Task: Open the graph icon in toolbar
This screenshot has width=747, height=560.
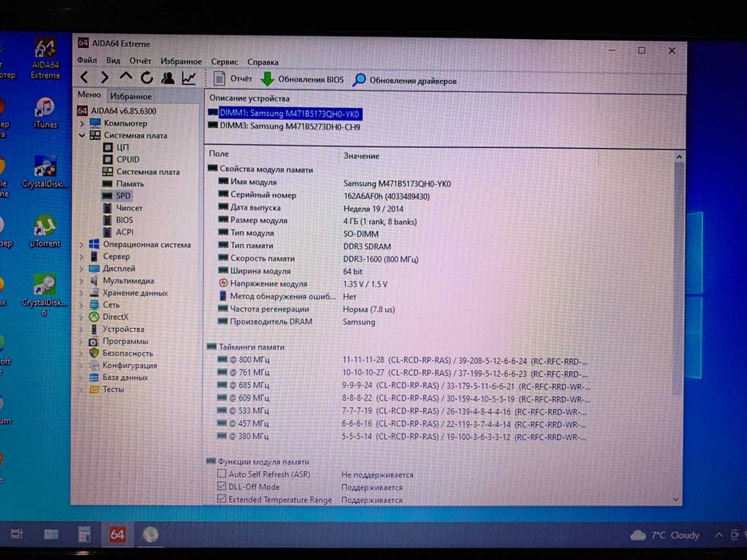Action: point(189,78)
